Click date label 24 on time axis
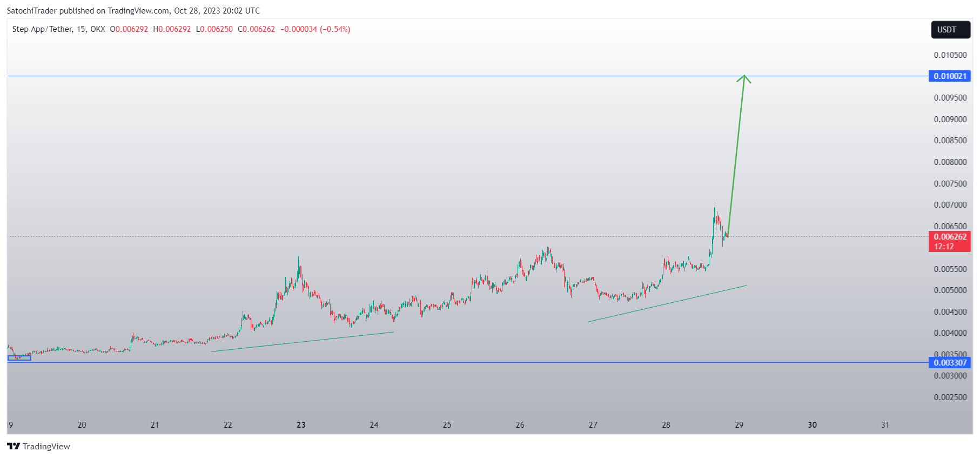 click(x=374, y=425)
